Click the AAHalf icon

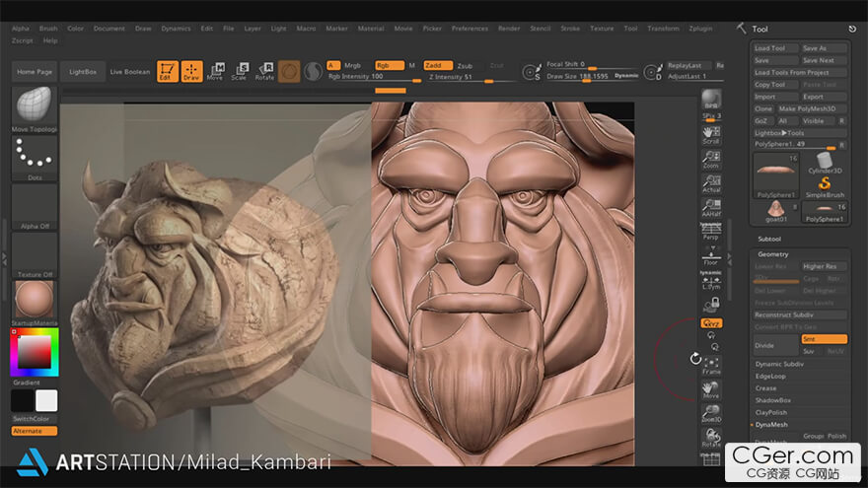pos(711,207)
